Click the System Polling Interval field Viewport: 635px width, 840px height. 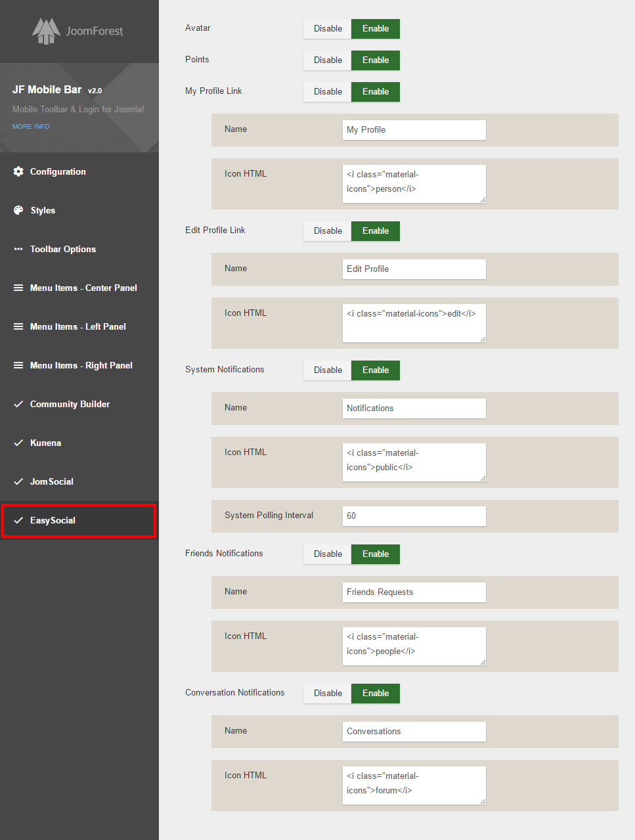pos(414,516)
